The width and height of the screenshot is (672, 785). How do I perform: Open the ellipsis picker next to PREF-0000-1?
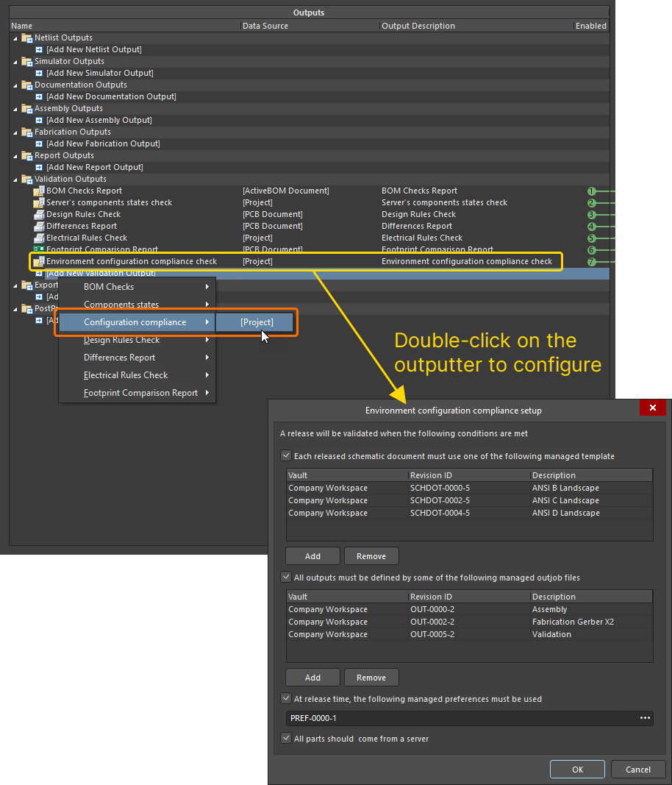[646, 718]
